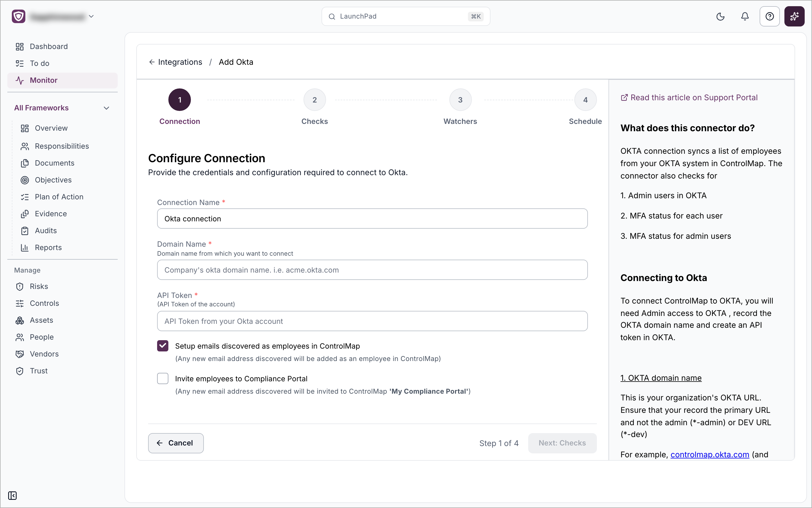Focus the LaunchPad search box
812x508 pixels.
click(x=406, y=16)
